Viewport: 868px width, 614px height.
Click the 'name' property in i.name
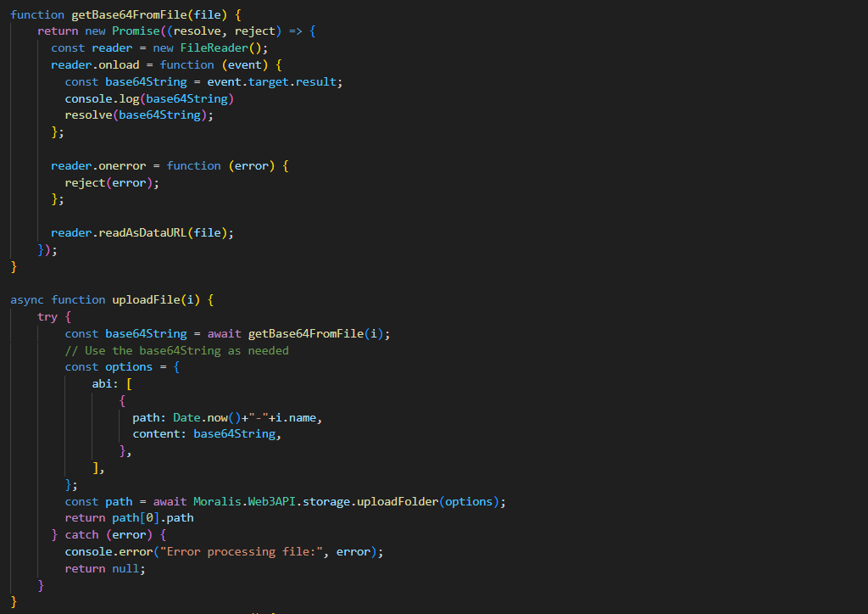303,417
